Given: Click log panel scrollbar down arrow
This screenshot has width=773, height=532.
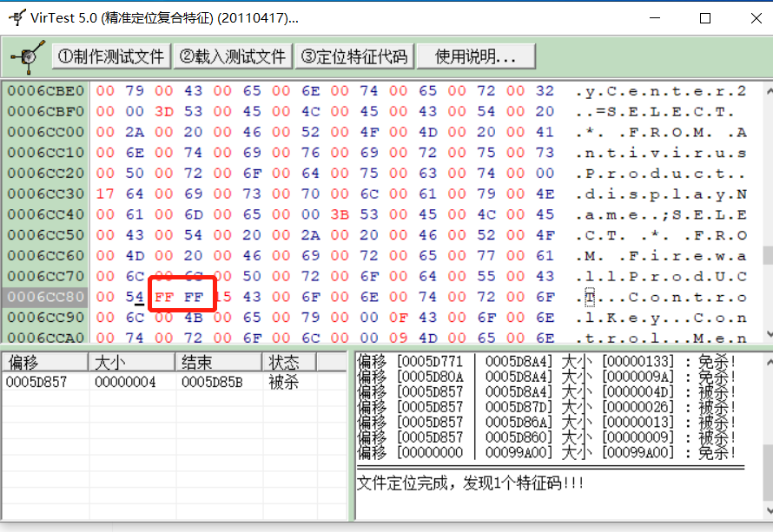Looking at the screenshot, I should pyautogui.click(x=769, y=509).
